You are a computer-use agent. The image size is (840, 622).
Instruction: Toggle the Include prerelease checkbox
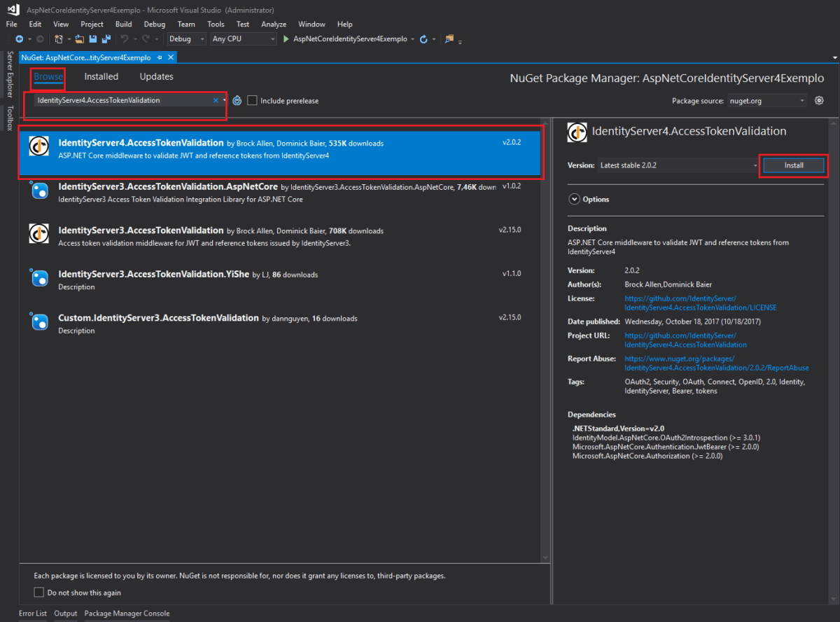click(x=252, y=101)
